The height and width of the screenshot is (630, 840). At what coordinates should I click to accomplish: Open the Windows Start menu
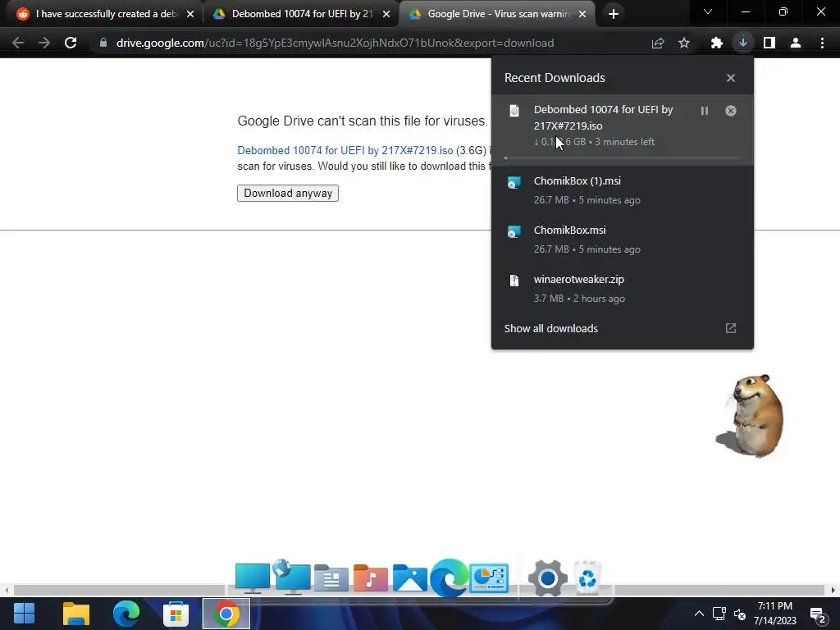pyautogui.click(x=24, y=614)
